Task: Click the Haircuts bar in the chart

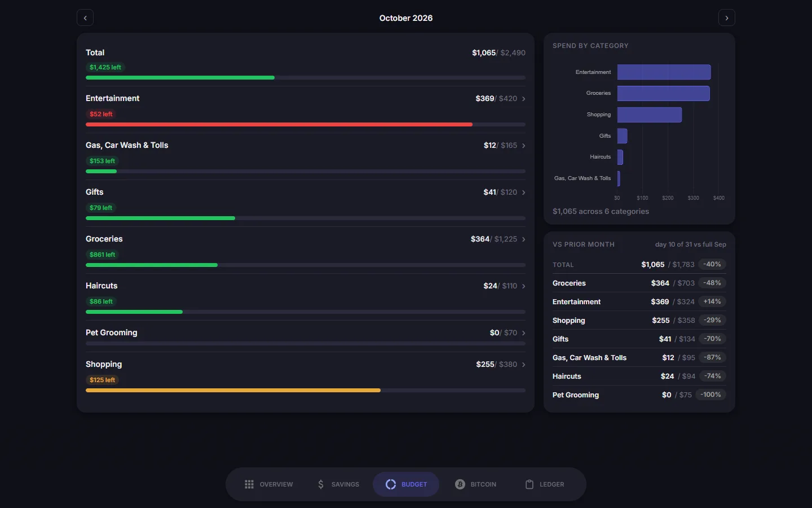Action: pyautogui.click(x=620, y=157)
